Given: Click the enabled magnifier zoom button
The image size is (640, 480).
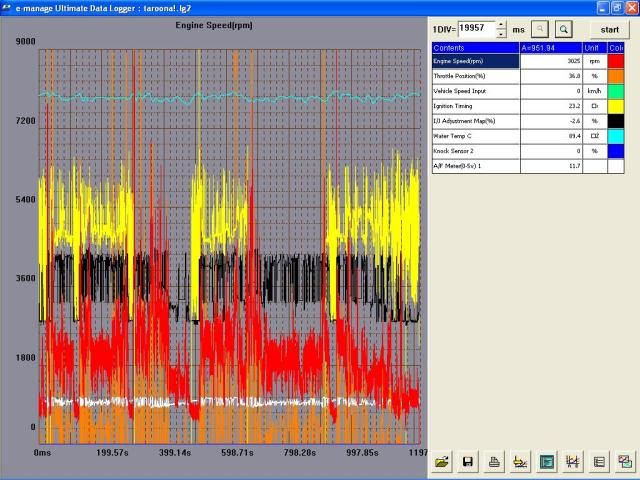Looking at the screenshot, I should coord(564,29).
